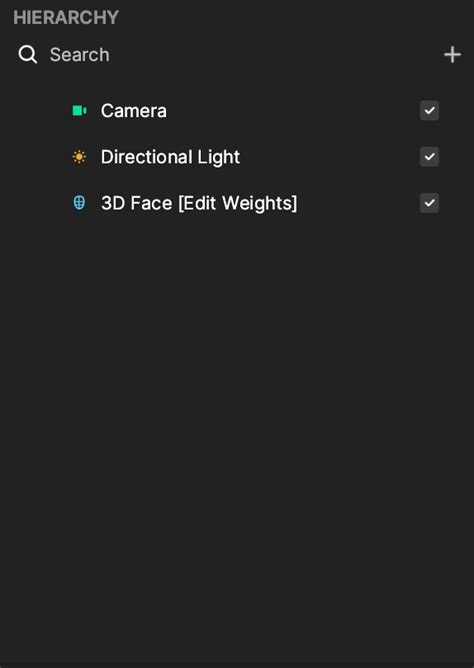Select the Camera item in hierarchy
The image size is (474, 668).
point(237,111)
